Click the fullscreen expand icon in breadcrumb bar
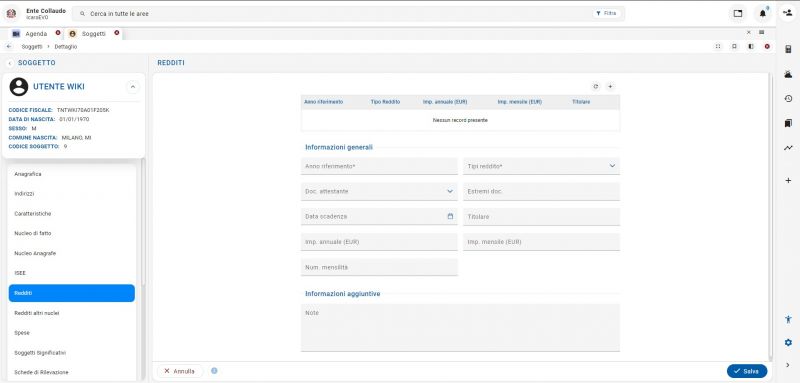The image size is (800, 383). (718, 46)
